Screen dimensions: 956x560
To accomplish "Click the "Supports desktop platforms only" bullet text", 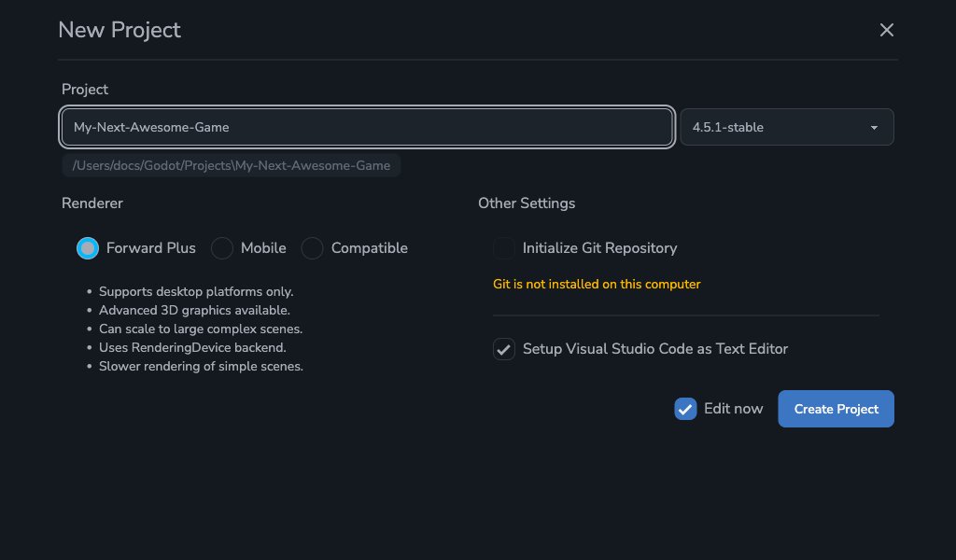I will click(x=196, y=291).
